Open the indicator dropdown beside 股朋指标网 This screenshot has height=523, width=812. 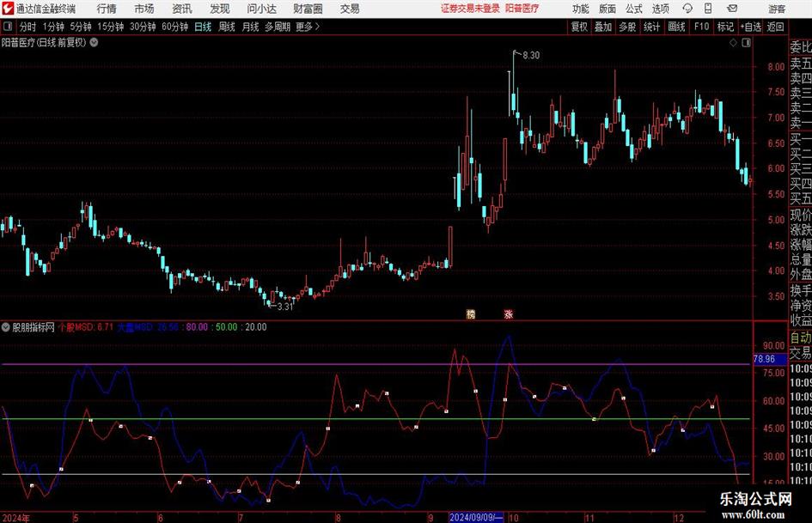click(x=6, y=326)
